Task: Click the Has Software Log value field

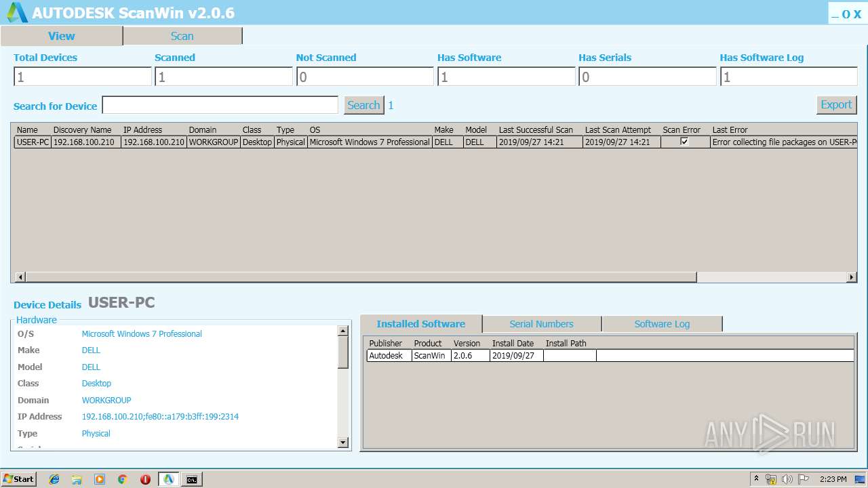Action: click(x=789, y=77)
